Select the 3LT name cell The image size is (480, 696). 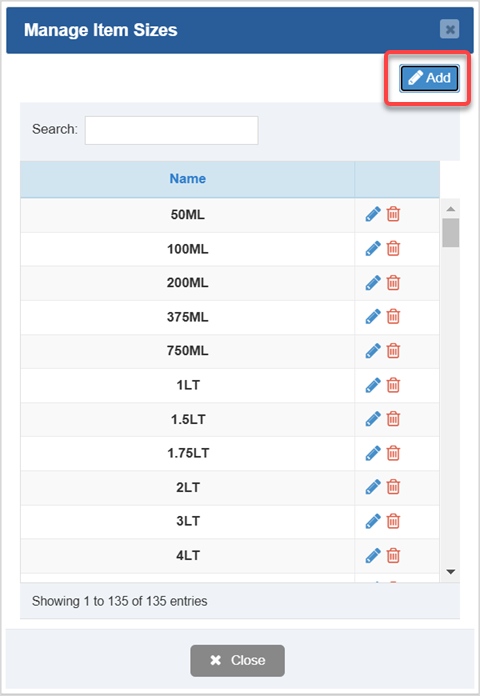pyautogui.click(x=187, y=521)
